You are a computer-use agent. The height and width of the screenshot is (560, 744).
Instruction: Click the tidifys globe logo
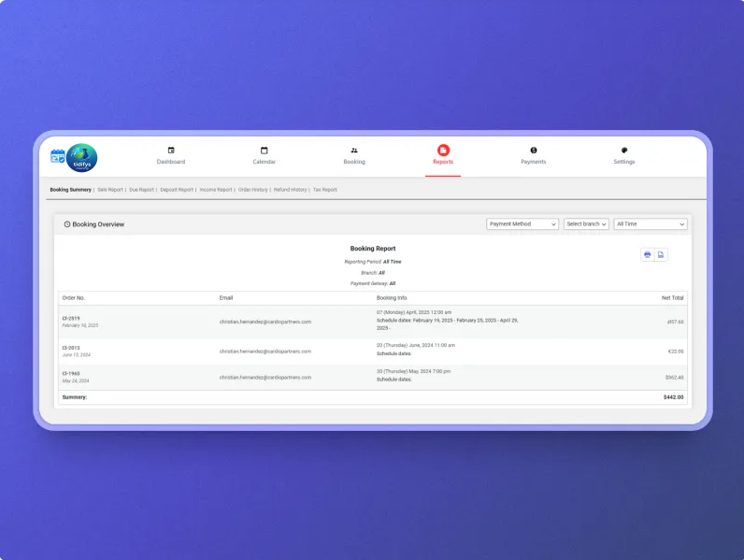point(82,158)
